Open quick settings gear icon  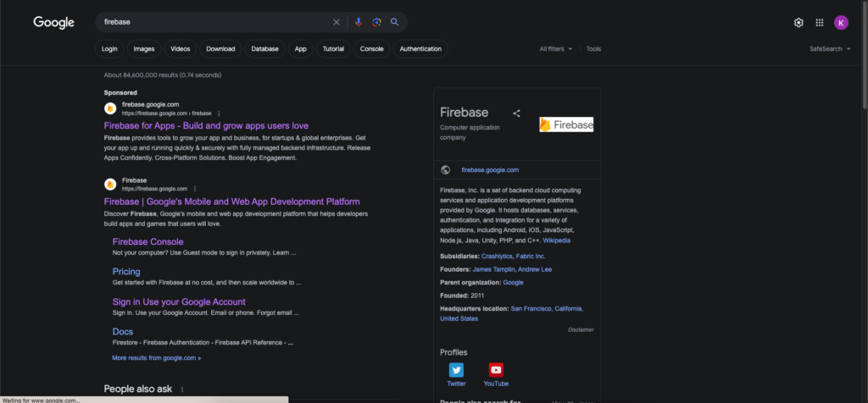point(798,23)
